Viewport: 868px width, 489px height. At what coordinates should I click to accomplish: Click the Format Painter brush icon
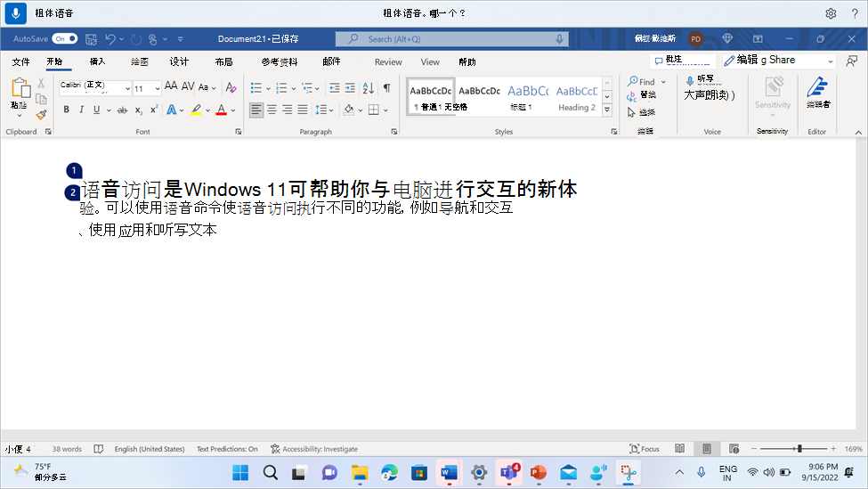pyautogui.click(x=41, y=115)
